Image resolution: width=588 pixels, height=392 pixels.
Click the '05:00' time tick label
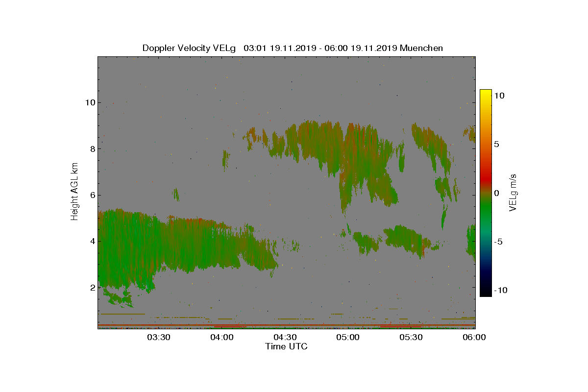click(348, 337)
